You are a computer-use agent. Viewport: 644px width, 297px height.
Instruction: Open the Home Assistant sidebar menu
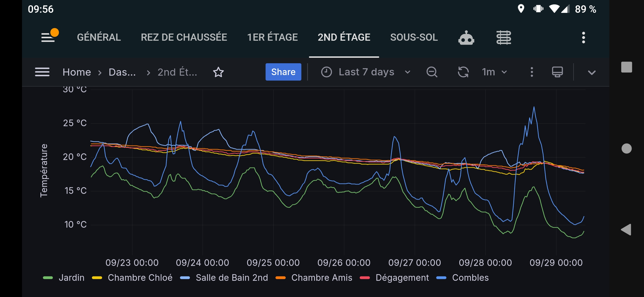coord(48,37)
